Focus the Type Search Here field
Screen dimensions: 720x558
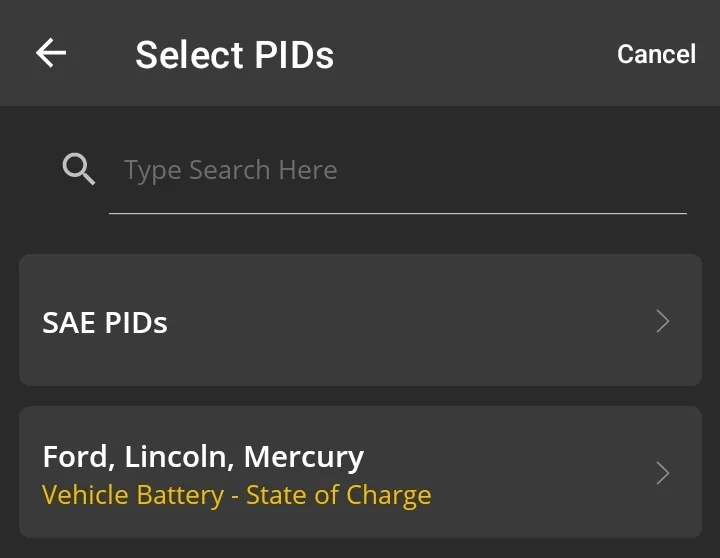click(400, 170)
